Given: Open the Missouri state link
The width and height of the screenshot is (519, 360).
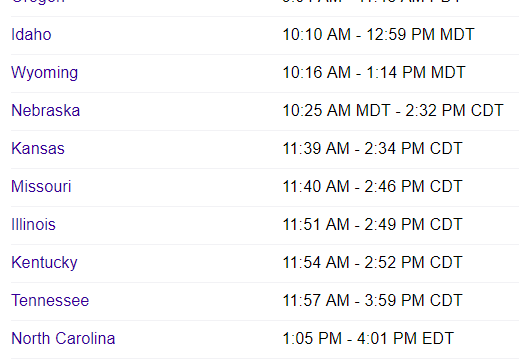Looking at the screenshot, I should (41, 187).
